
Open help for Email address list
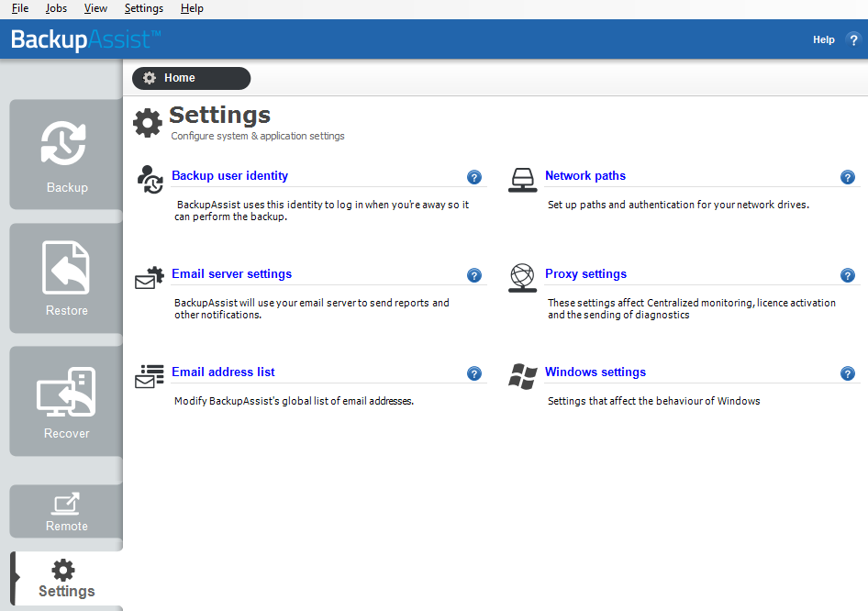(473, 373)
